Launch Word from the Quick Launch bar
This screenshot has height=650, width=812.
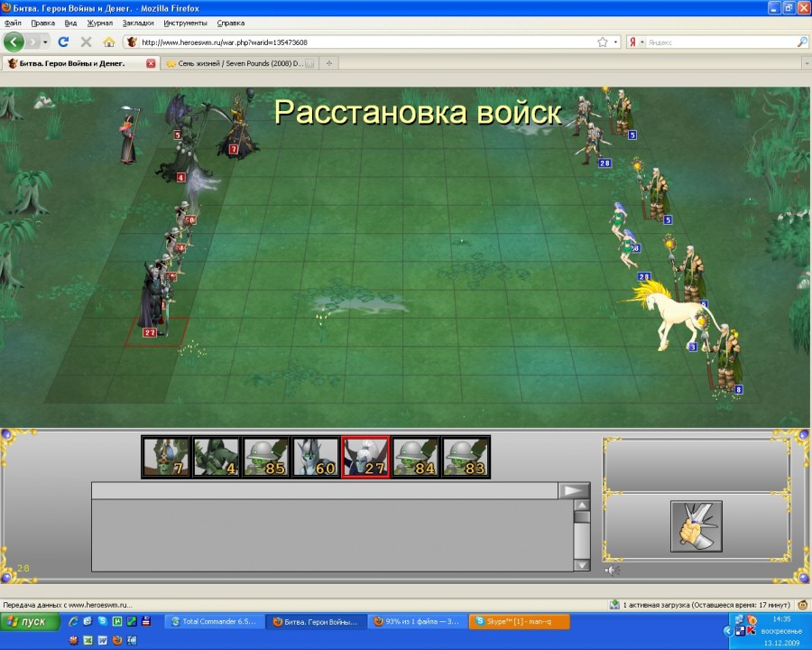click(103, 641)
